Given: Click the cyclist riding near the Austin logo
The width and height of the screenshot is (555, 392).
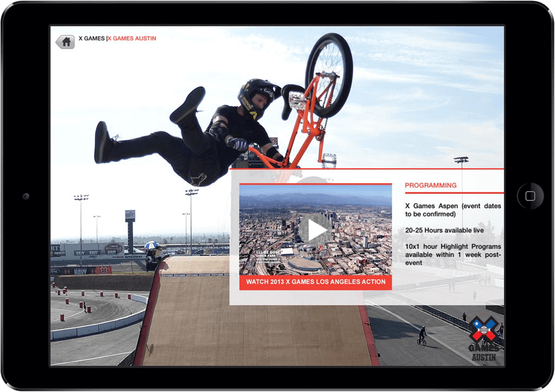Looking at the screenshot, I should [421, 335].
